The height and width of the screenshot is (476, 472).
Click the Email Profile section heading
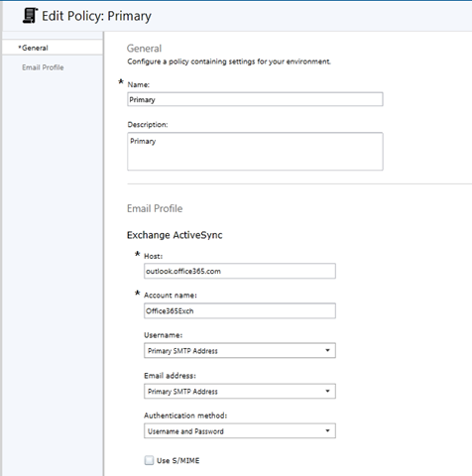(x=155, y=208)
